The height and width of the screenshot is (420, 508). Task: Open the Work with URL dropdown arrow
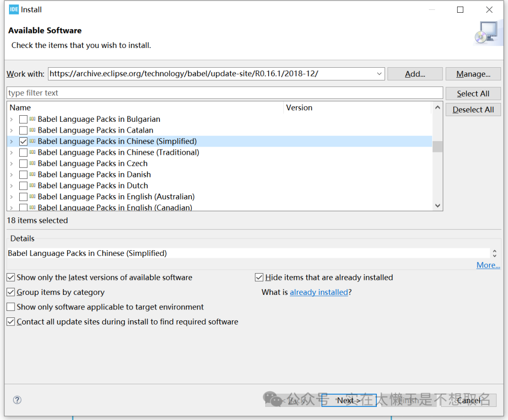pyautogui.click(x=379, y=74)
